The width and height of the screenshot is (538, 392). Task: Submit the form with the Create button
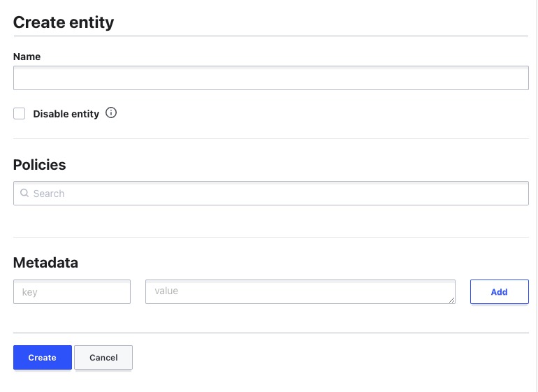(x=42, y=357)
